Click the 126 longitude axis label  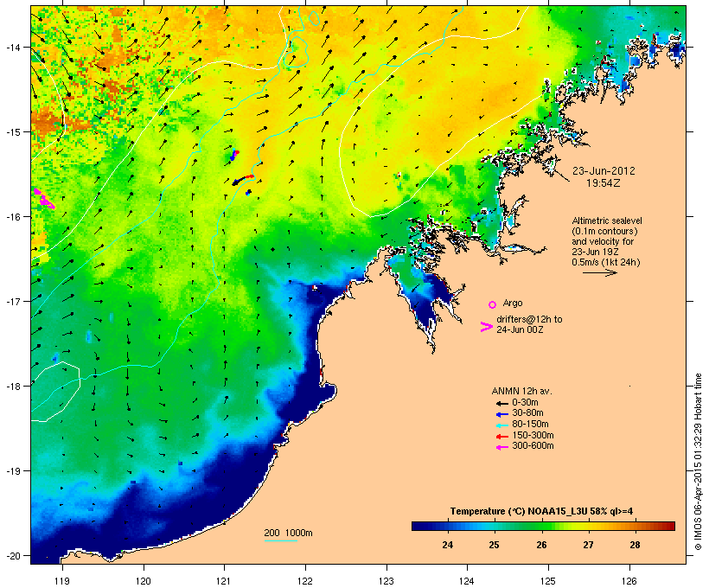(x=629, y=581)
